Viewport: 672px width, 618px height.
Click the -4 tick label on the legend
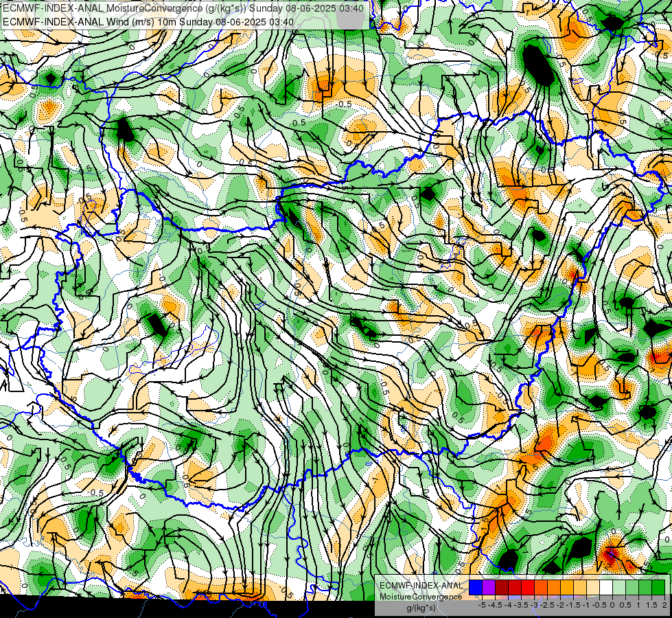point(508,605)
